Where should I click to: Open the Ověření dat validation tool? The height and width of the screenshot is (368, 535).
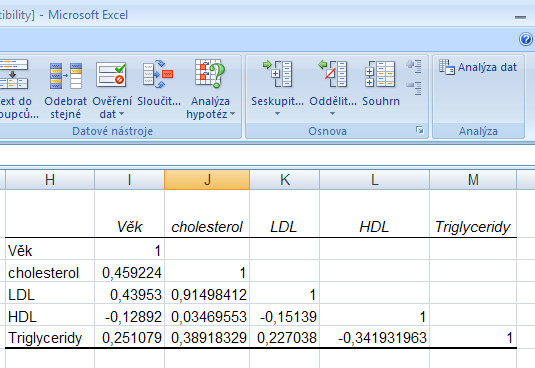pos(111,74)
